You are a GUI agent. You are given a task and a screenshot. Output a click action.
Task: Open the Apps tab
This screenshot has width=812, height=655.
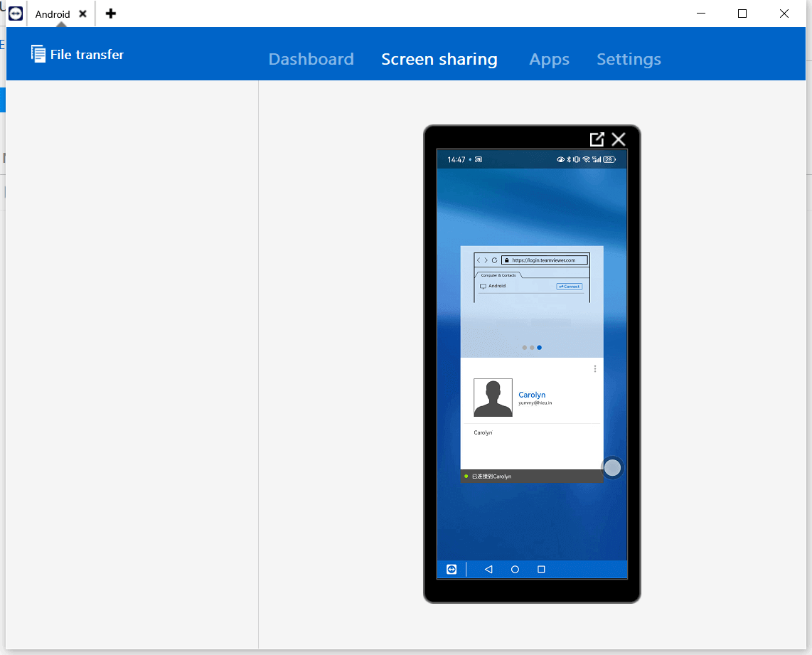(549, 60)
